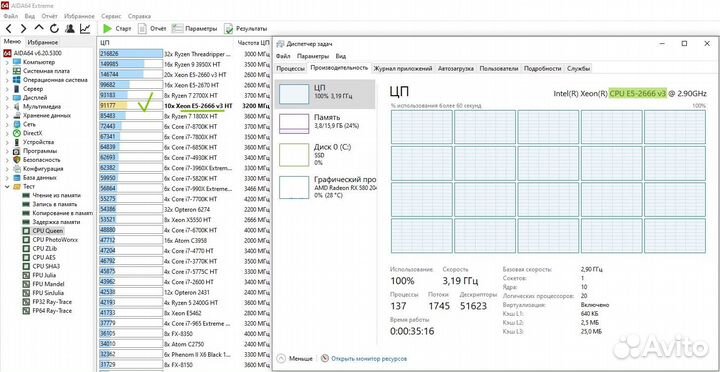Select the 10x Xeon E5-2666 v3 HT result row
Screen dimensions: 720x372
[185, 106]
